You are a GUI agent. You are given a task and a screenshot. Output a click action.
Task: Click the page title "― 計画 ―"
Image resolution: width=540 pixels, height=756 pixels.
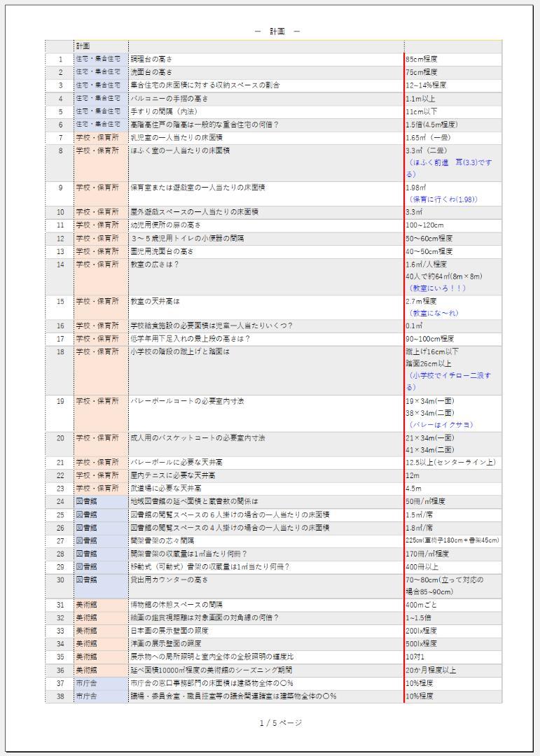[277, 31]
